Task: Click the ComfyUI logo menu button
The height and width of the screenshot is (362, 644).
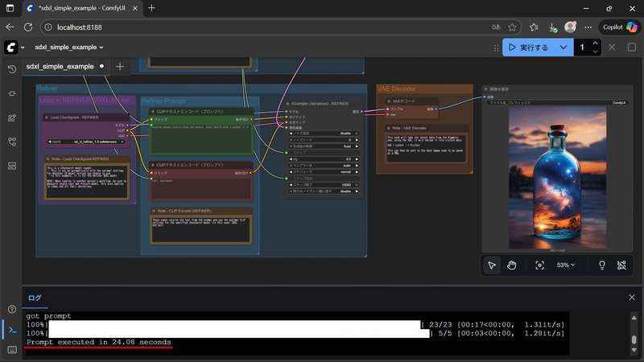Action: tap(11, 47)
